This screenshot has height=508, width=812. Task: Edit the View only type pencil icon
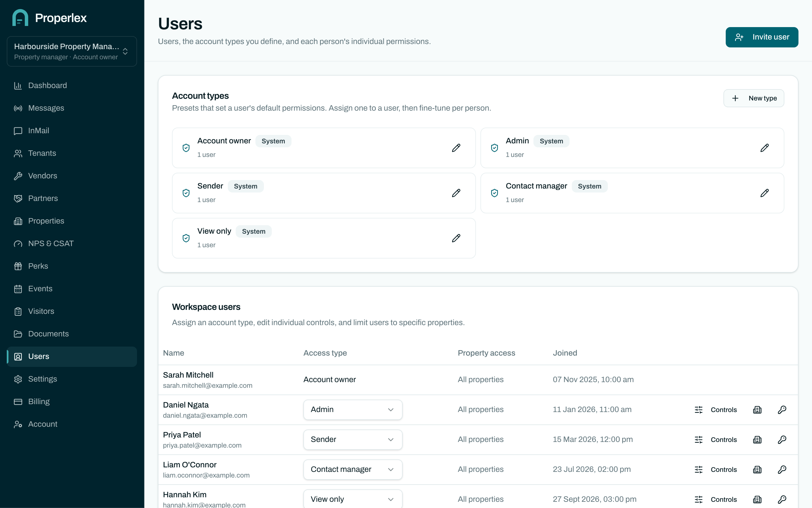pos(456,238)
